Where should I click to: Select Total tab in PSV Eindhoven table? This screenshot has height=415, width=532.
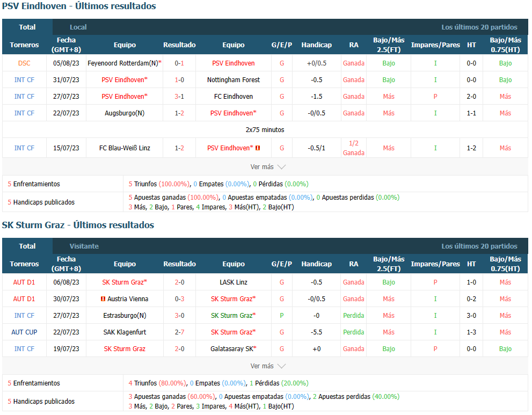27,27
